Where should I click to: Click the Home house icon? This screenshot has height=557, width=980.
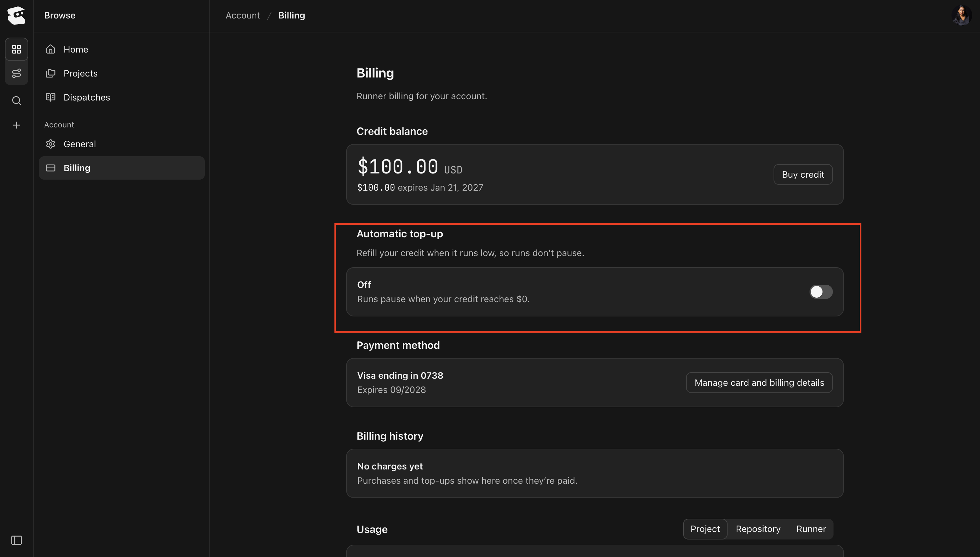pos(51,49)
